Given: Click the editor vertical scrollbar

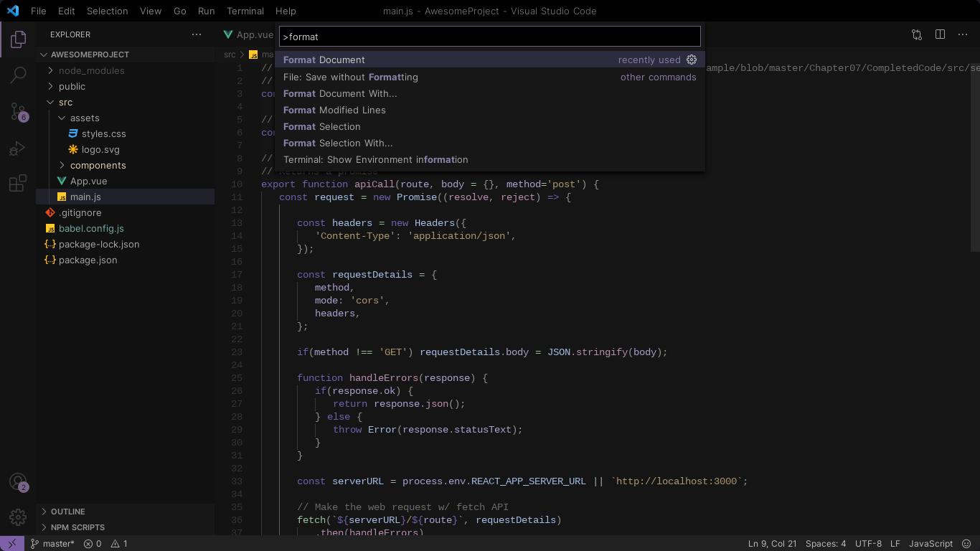Looking at the screenshot, I should coord(975,156).
